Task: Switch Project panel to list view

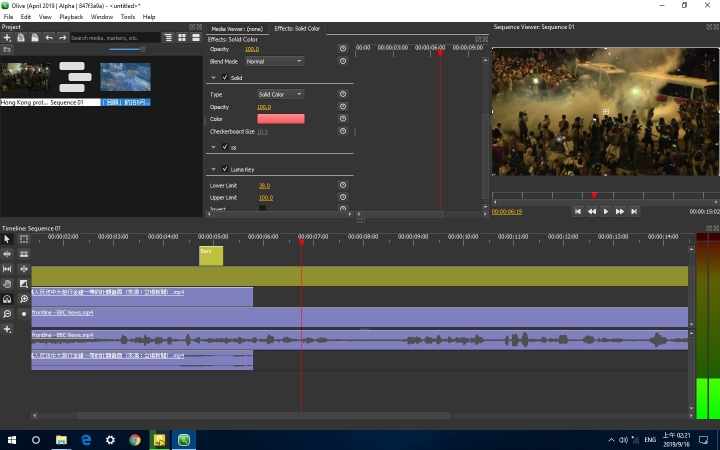Action: click(196, 38)
